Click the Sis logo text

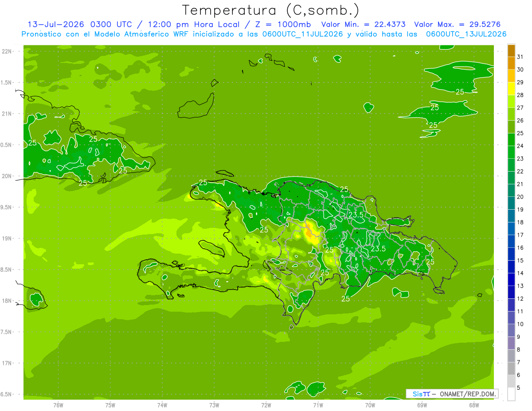[418, 394]
